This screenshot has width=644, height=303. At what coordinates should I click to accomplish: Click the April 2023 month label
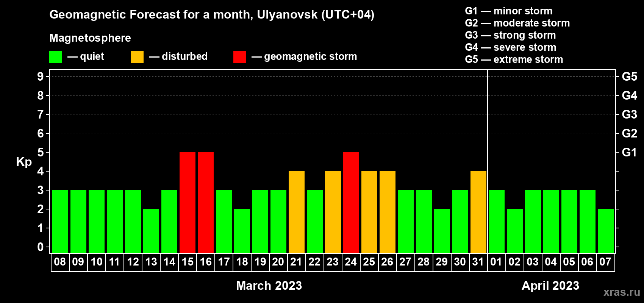pos(550,286)
